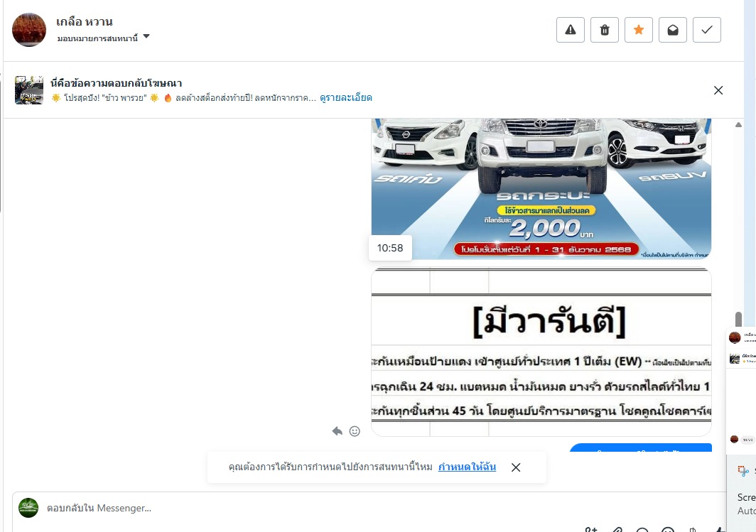This screenshot has height=532, width=756.
Task: Dismiss the ad reply message banner
Action: pos(718,90)
